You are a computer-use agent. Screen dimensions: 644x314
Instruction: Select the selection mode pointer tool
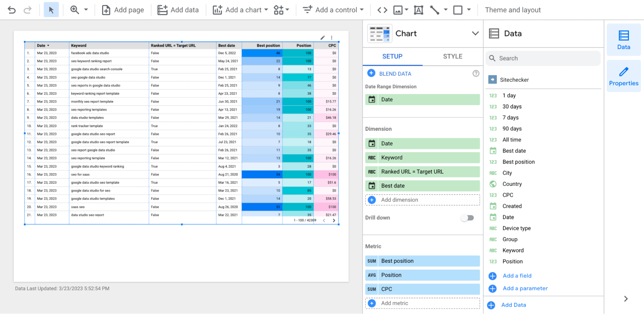click(51, 10)
